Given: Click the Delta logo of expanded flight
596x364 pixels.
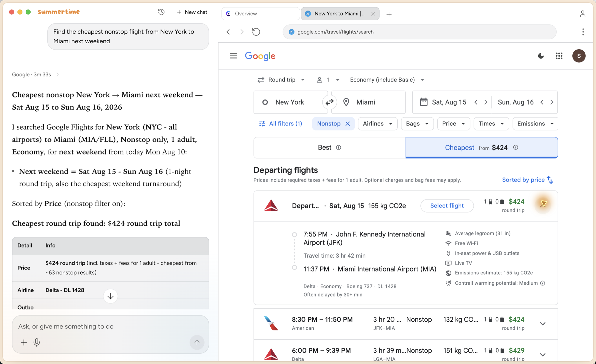Looking at the screenshot, I should [271, 206].
